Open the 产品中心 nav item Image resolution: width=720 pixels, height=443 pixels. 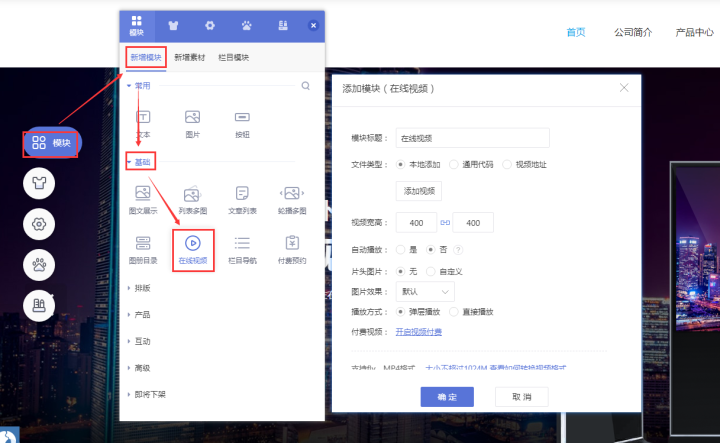[694, 32]
